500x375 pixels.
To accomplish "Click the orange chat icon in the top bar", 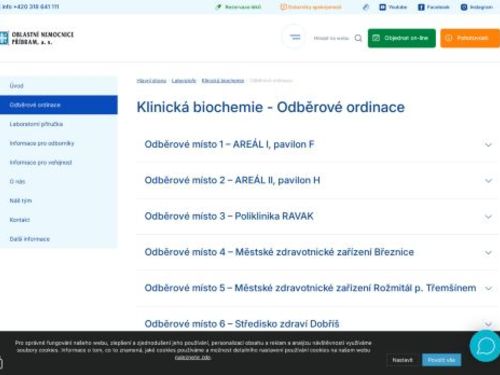I will [283, 7].
